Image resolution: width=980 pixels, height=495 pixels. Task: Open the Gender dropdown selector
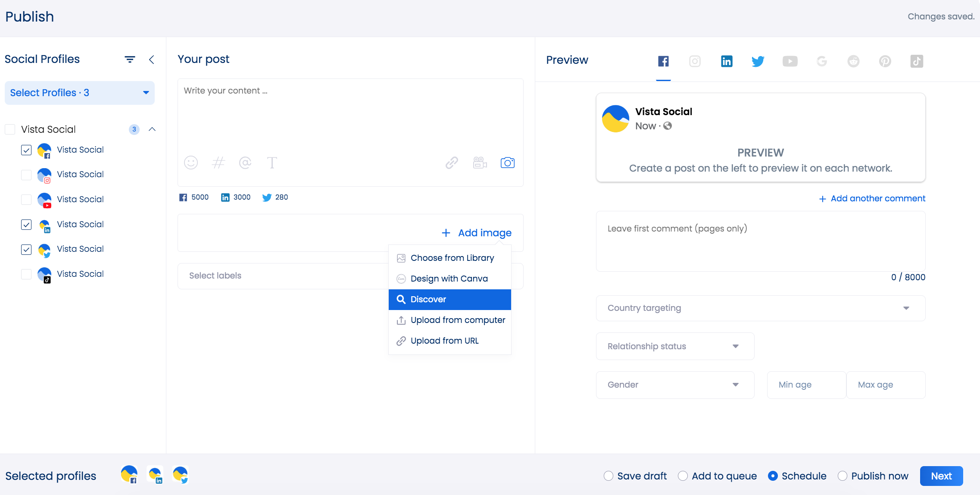[674, 385]
